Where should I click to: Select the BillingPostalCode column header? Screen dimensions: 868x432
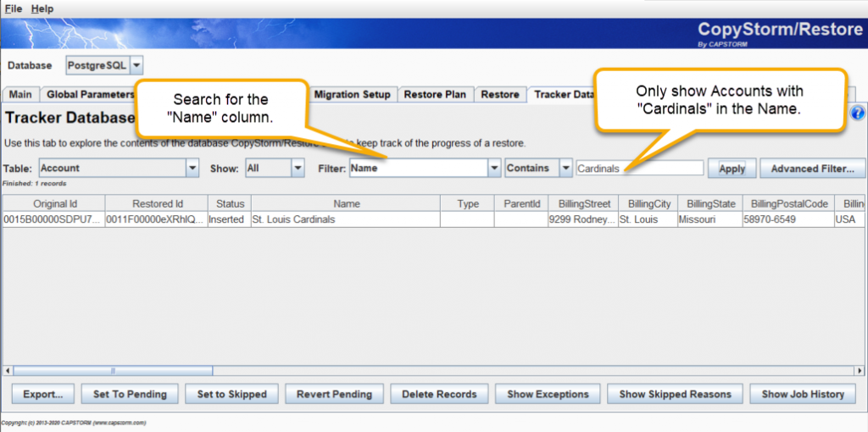[789, 203]
